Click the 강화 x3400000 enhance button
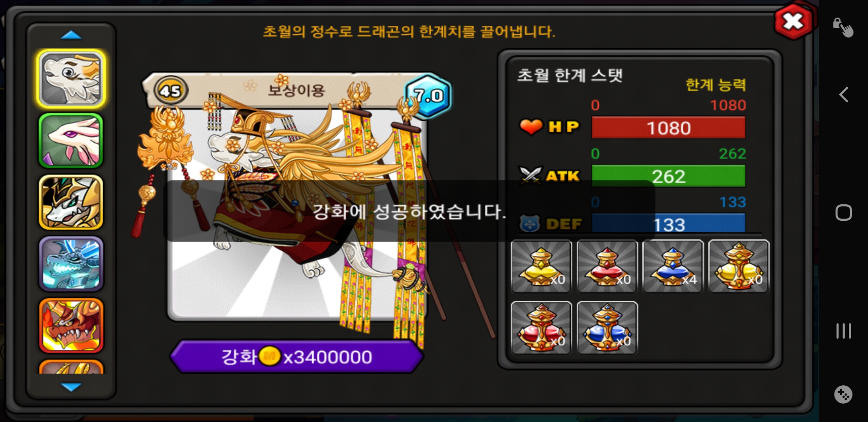Screen dimensions: 868x422 tap(297, 356)
